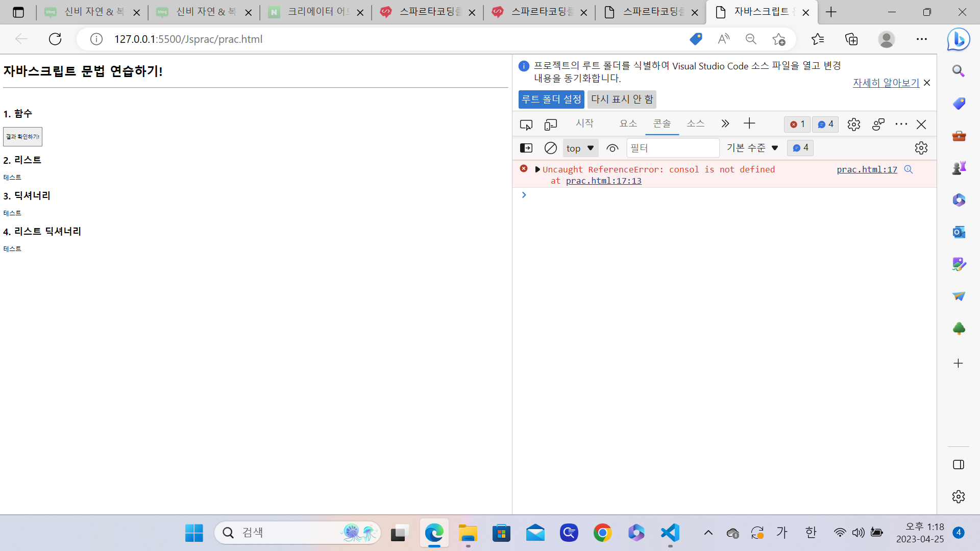Open File Explorer from taskbar
The image size is (980, 551).
(468, 533)
